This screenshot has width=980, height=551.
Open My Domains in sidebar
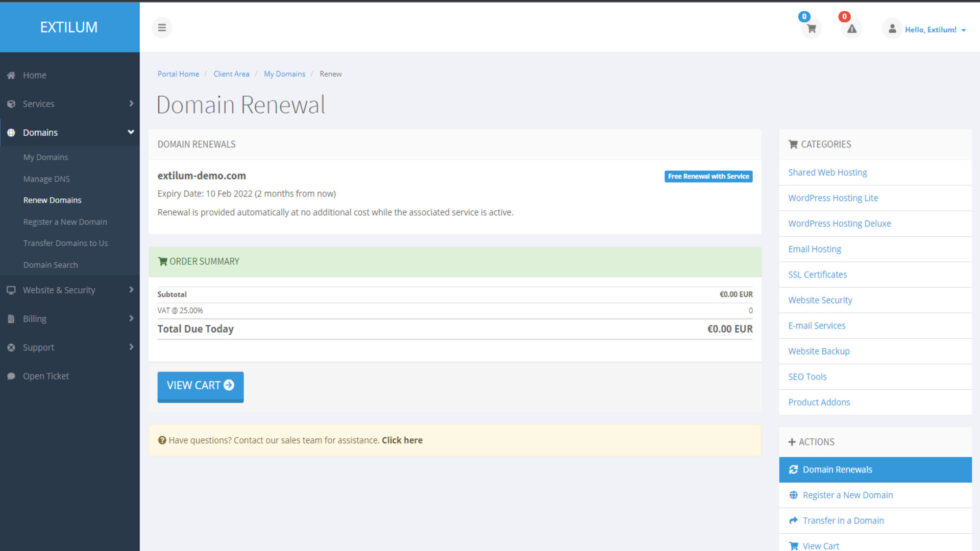46,157
